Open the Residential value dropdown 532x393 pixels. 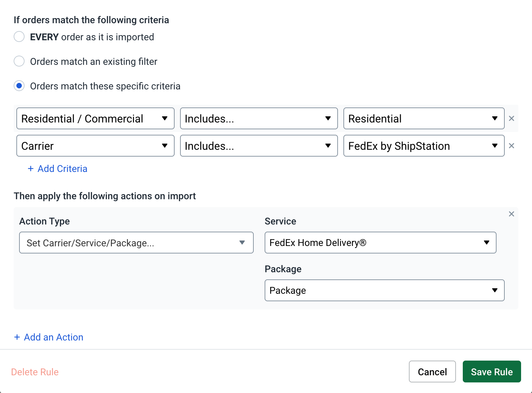[424, 118]
